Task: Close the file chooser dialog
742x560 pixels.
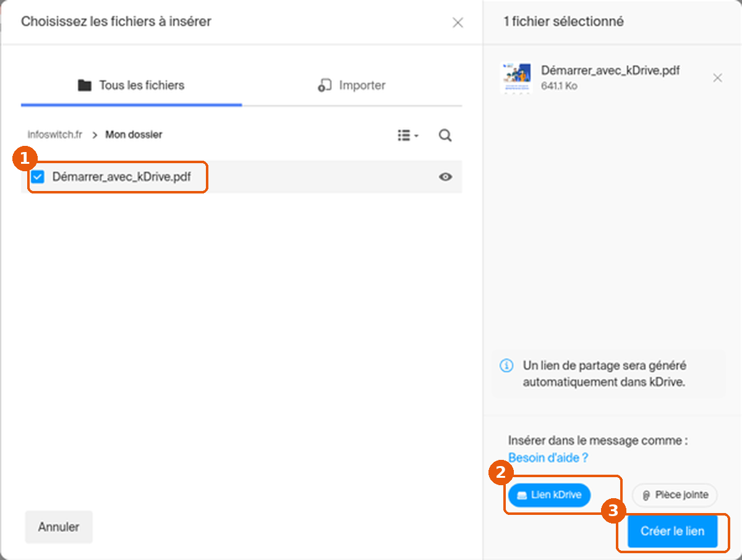Action: point(458,23)
